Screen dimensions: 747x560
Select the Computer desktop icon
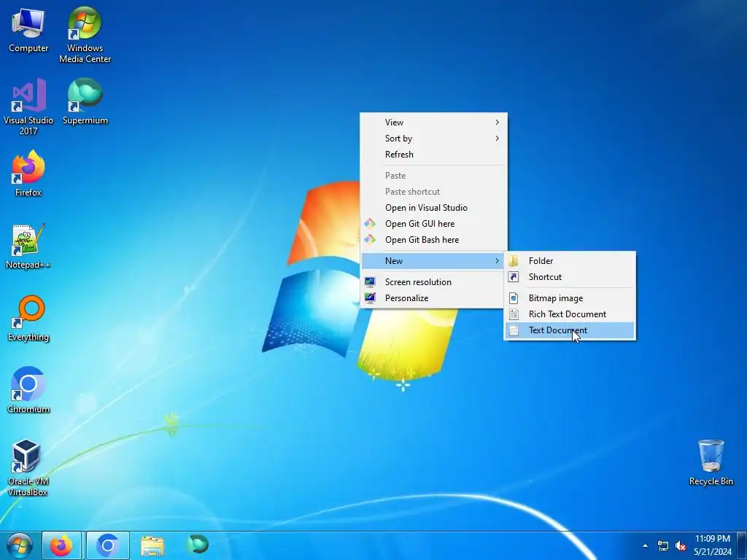[x=28, y=29]
